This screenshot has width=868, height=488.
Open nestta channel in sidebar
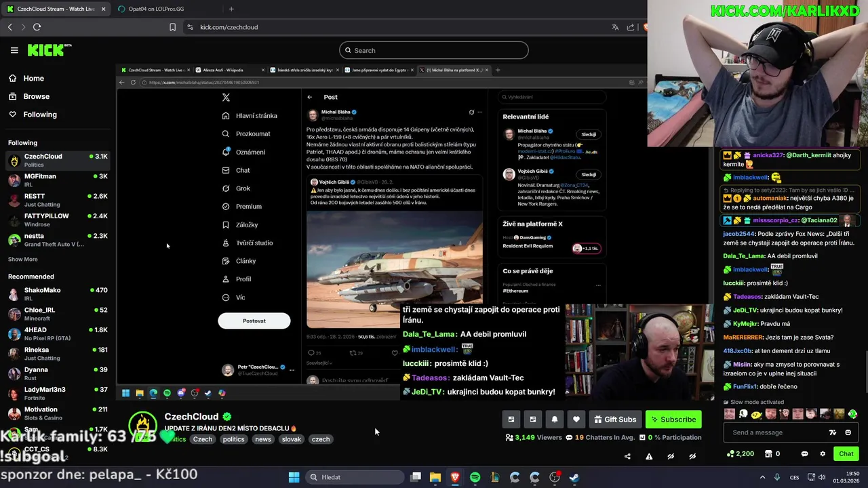pyautogui.click(x=58, y=240)
